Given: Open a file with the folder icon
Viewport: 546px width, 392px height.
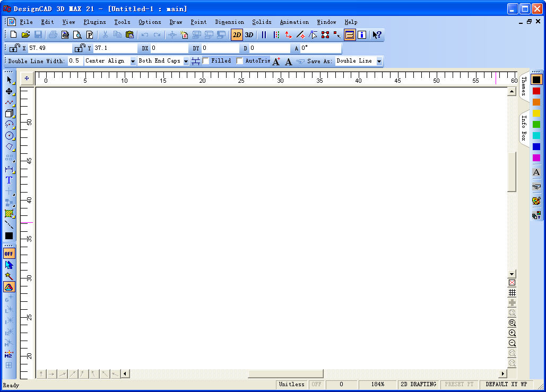Looking at the screenshot, I should (x=25, y=34).
